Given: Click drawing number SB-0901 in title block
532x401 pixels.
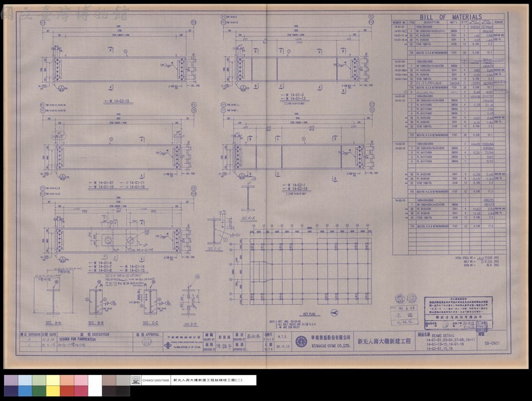Looking at the screenshot, I should tap(492, 343).
